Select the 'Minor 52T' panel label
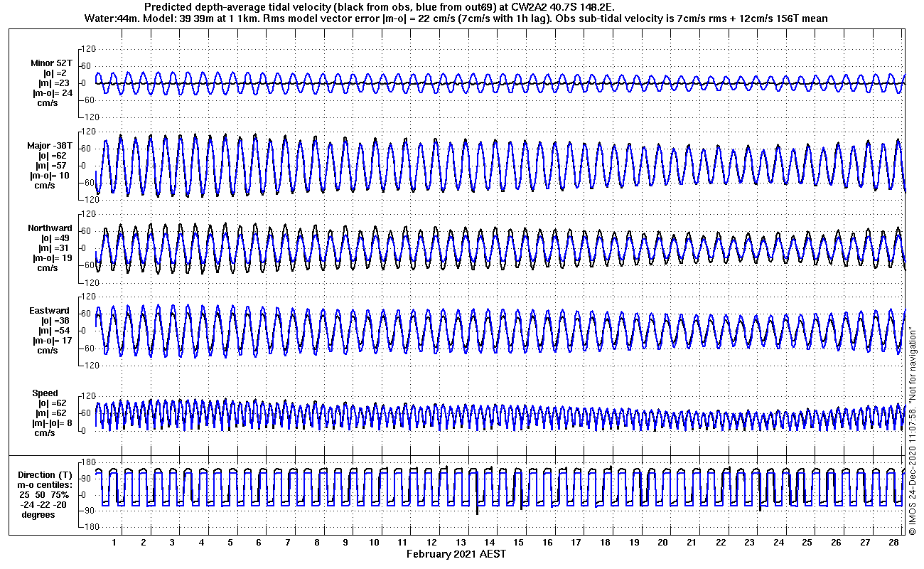This screenshot has height=569, width=924. (52, 63)
